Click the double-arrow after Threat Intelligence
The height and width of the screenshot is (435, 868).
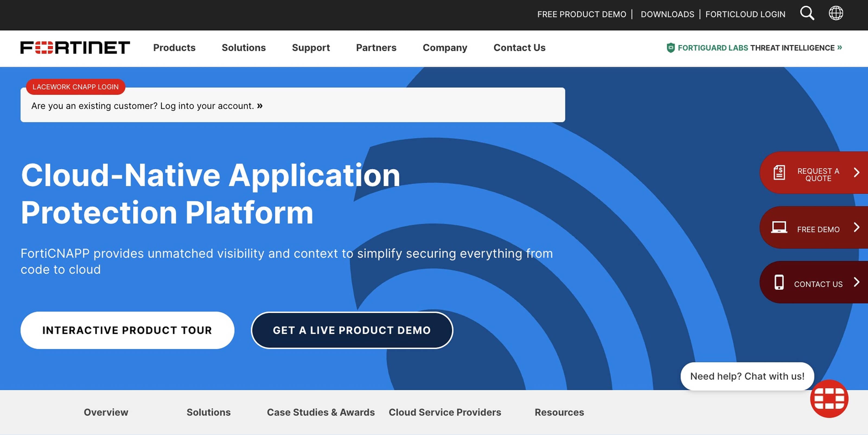click(x=840, y=47)
